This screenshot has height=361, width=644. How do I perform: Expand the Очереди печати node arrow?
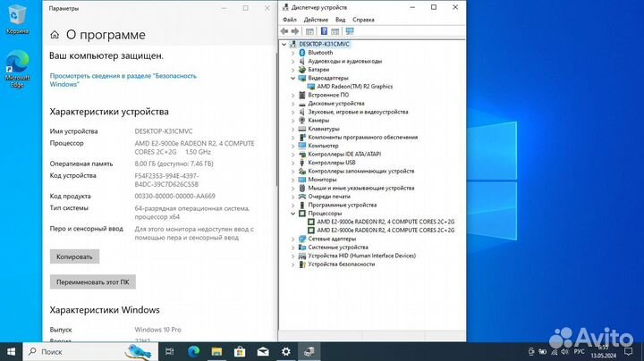(292, 197)
